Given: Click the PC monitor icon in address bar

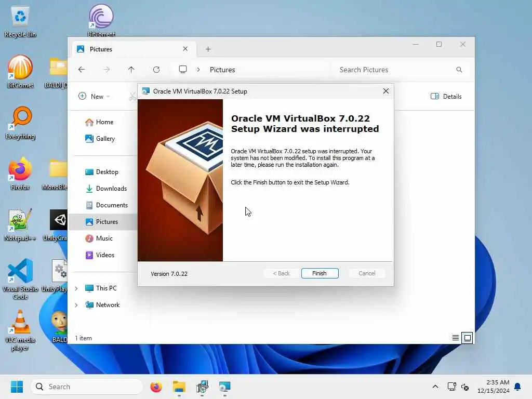Looking at the screenshot, I should tap(183, 70).
